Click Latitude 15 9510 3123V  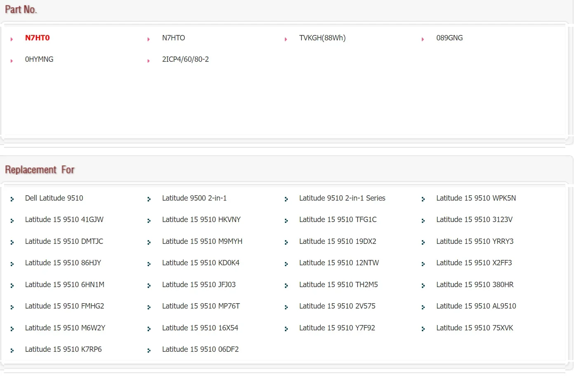point(475,220)
